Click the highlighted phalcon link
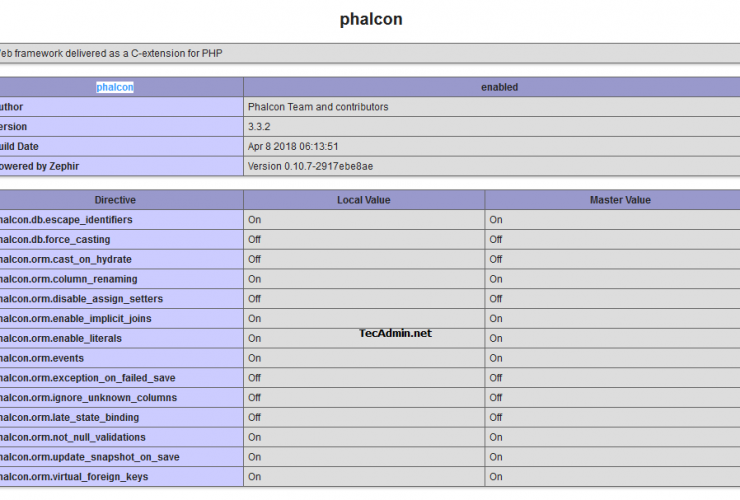 (x=115, y=87)
